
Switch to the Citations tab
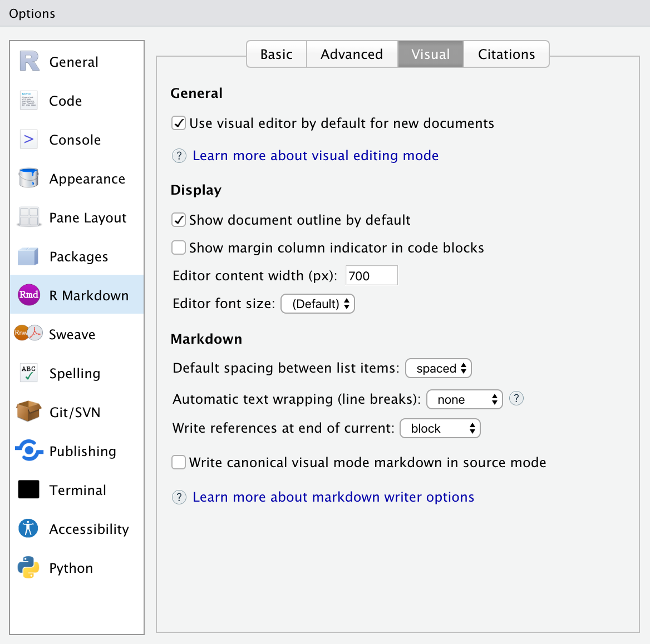pos(506,54)
